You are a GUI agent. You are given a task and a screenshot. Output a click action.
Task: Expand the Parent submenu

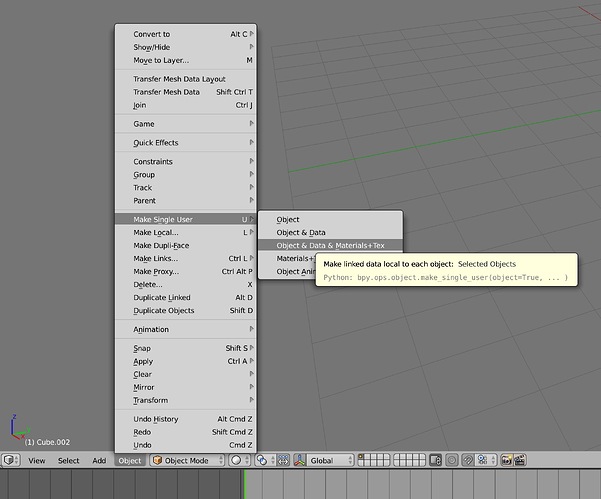[186, 200]
